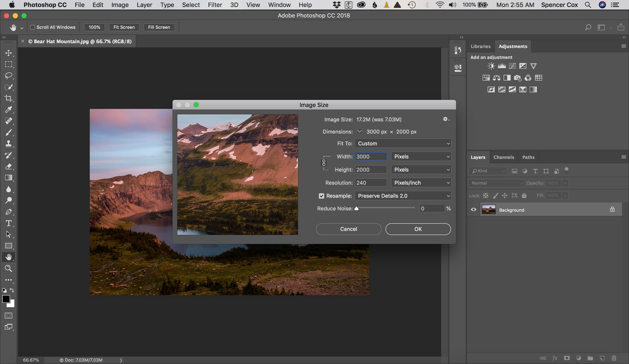Screen dimensions: 629x364
Task: Switch to the Channels tab
Action: [x=504, y=157]
